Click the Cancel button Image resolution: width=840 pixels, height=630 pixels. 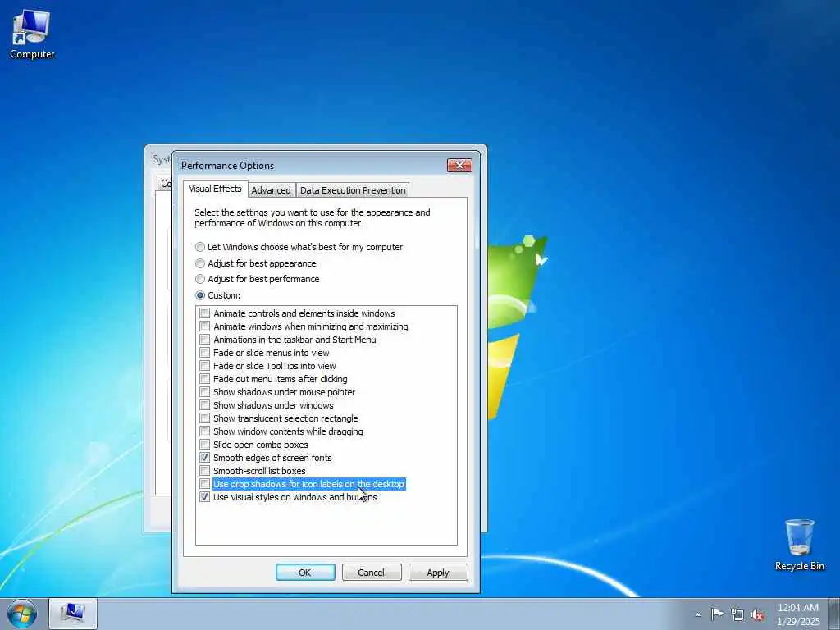(372, 572)
